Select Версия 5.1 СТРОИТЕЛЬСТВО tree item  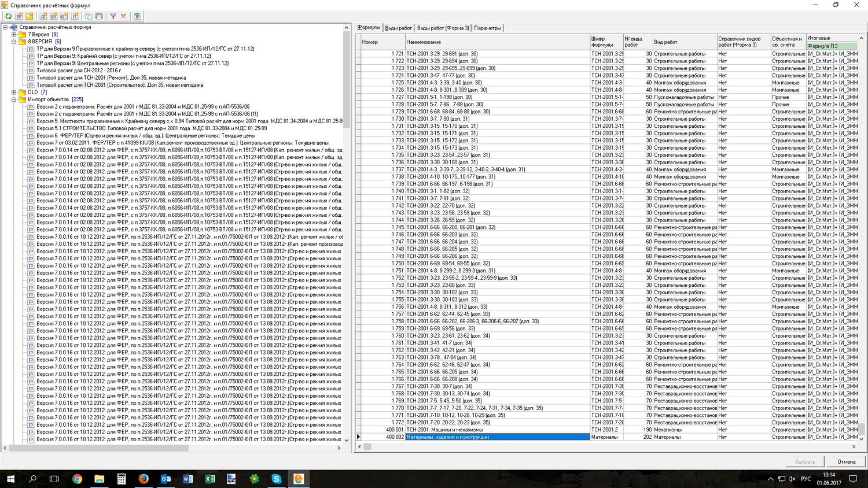coord(152,128)
